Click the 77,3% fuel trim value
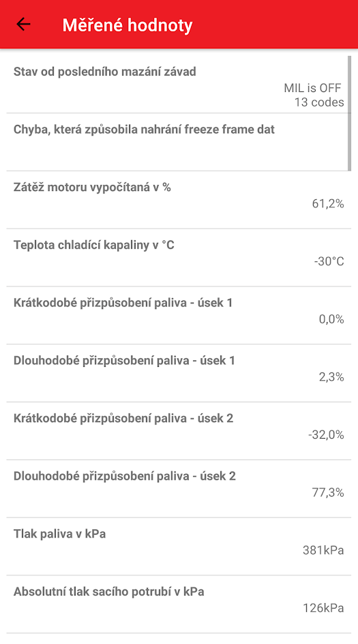 click(x=328, y=493)
